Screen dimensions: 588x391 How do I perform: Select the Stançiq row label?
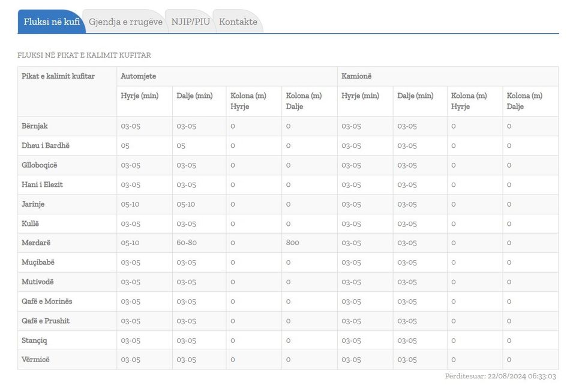[34, 341]
